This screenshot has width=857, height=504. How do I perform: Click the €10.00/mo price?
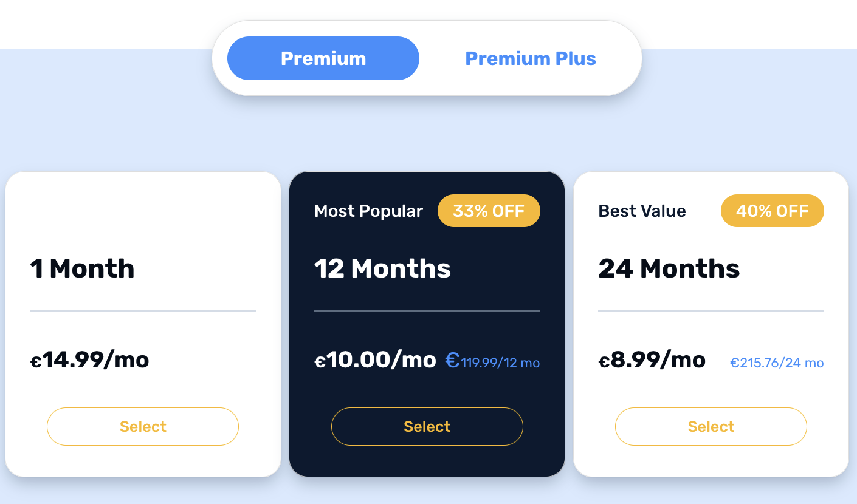[x=375, y=360]
